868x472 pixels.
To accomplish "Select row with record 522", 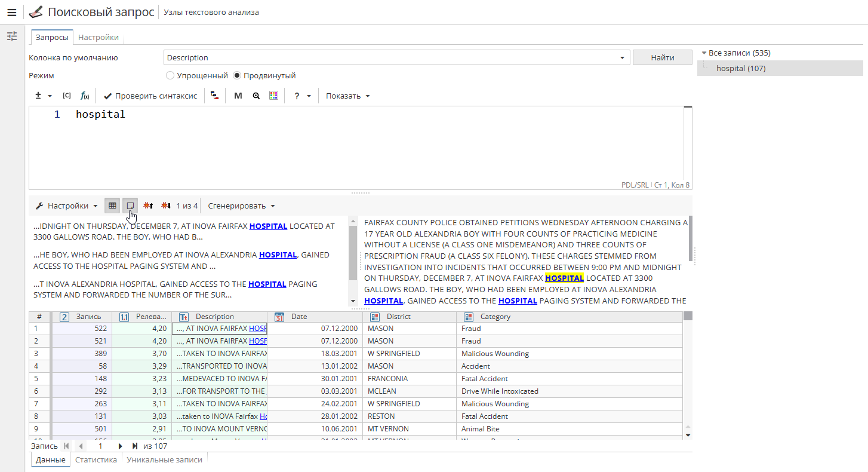I will point(82,328).
